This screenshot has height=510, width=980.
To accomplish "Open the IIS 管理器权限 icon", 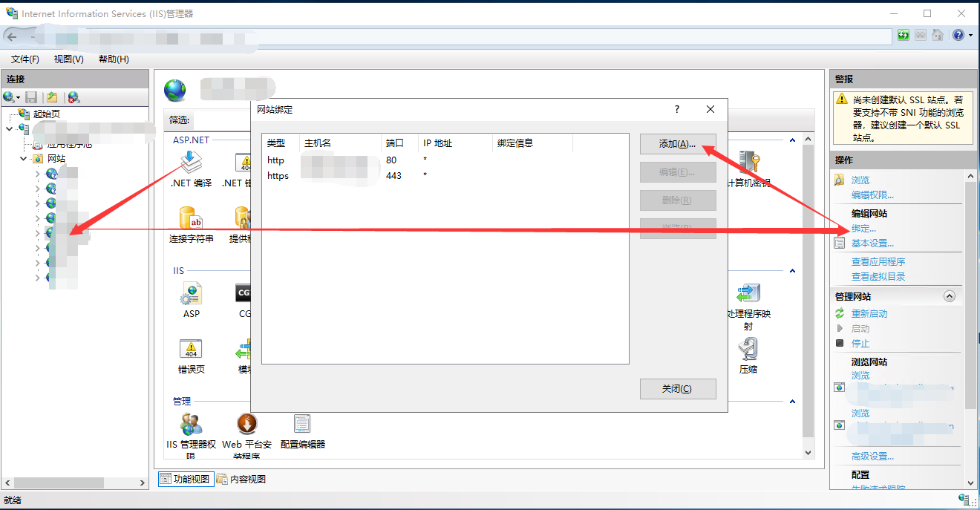I will 192,424.
